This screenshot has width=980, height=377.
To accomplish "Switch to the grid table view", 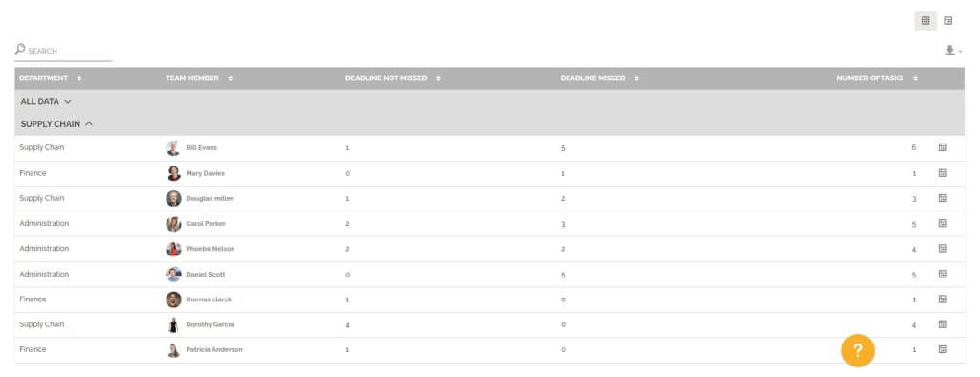I will (925, 21).
